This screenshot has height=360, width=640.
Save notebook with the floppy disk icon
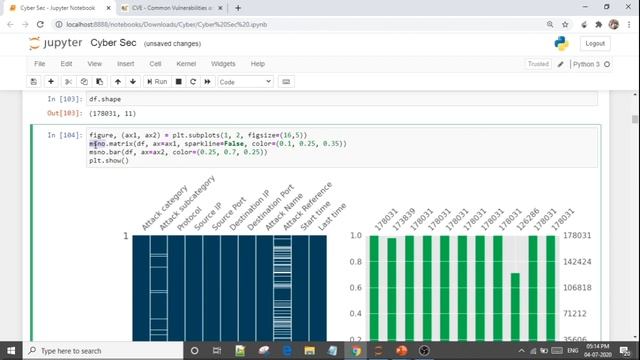[33, 82]
